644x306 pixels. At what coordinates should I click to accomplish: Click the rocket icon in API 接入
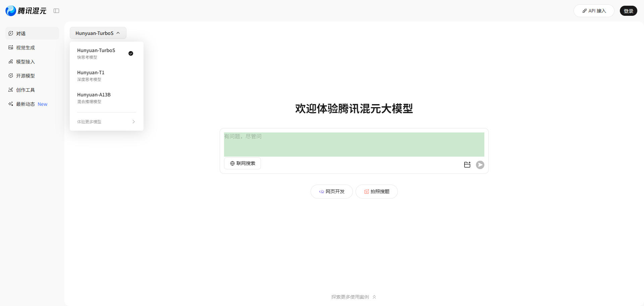tap(585, 11)
